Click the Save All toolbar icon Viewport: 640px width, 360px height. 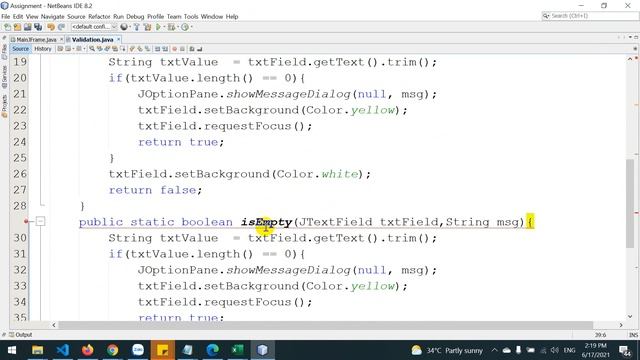coord(38,27)
